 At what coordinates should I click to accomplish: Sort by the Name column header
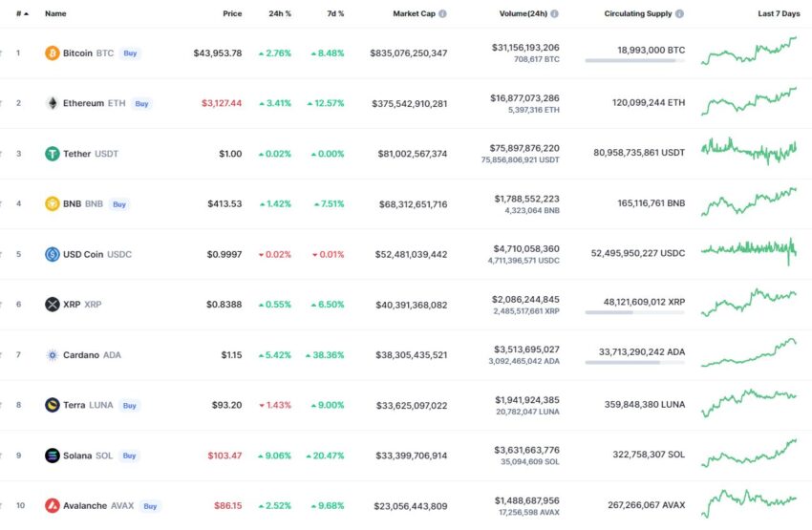55,13
